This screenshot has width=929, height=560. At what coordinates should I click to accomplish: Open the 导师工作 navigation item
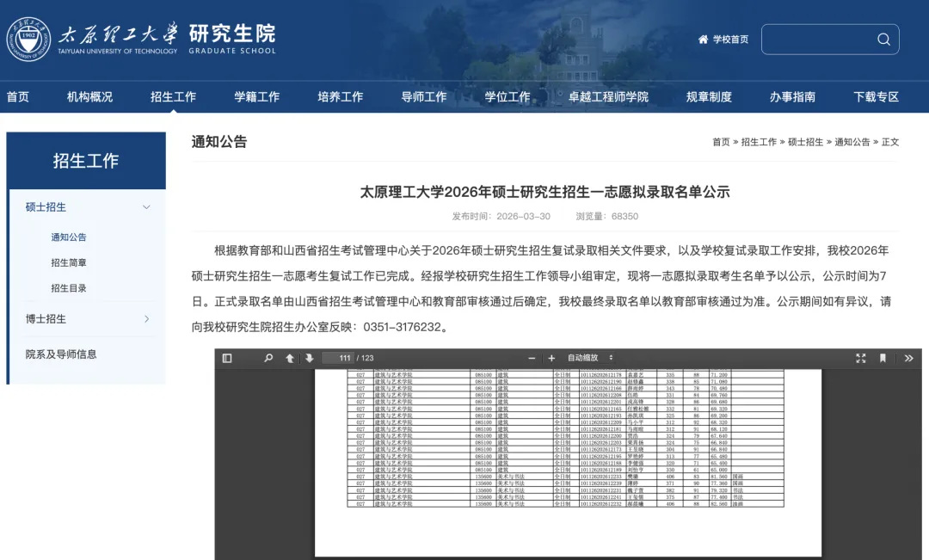click(423, 96)
